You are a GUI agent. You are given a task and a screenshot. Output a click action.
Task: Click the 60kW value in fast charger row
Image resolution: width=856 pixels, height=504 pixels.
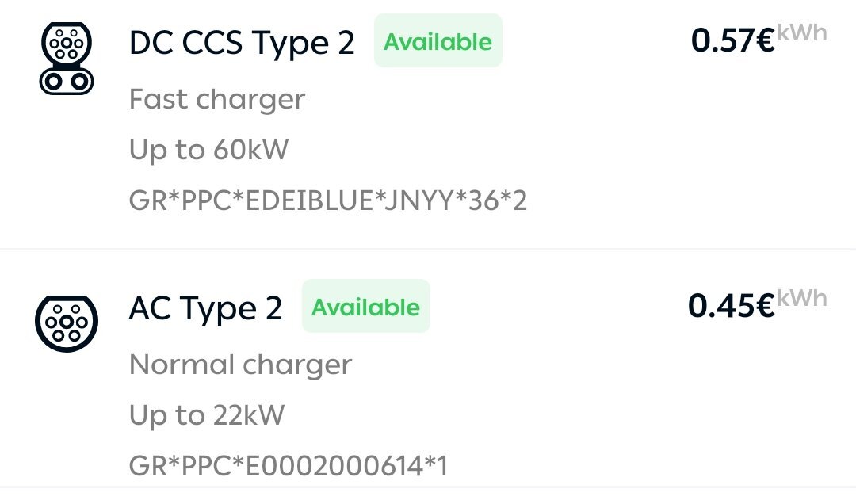(250, 150)
